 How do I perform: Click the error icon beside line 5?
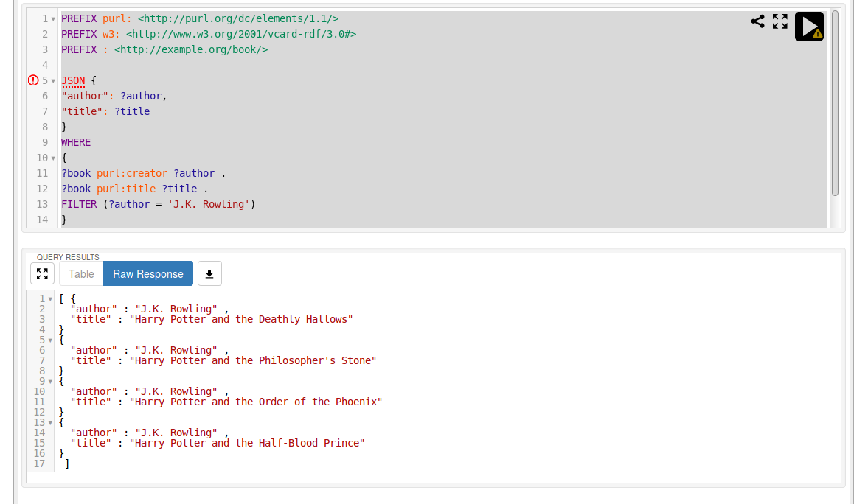pyautogui.click(x=33, y=80)
